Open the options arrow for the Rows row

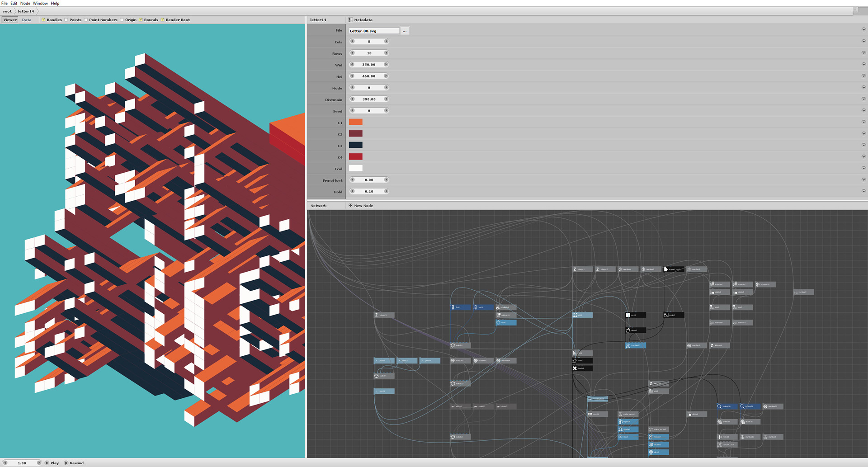click(x=863, y=52)
